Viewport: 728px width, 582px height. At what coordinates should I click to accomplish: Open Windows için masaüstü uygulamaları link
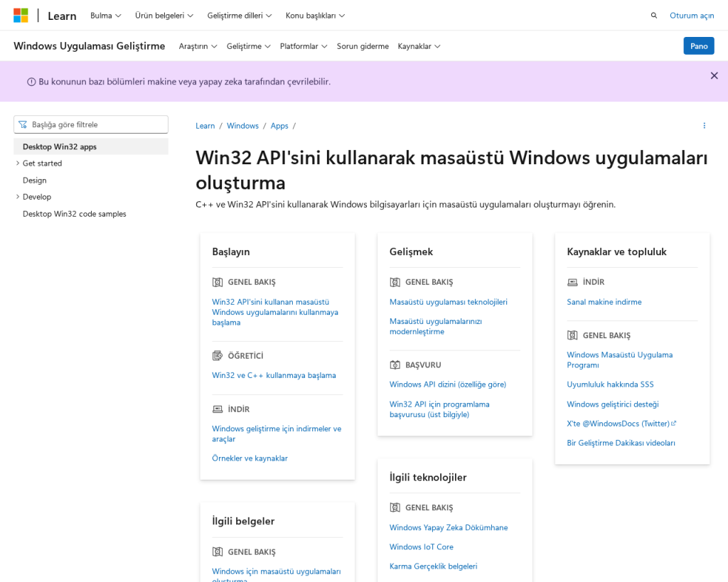click(277, 575)
